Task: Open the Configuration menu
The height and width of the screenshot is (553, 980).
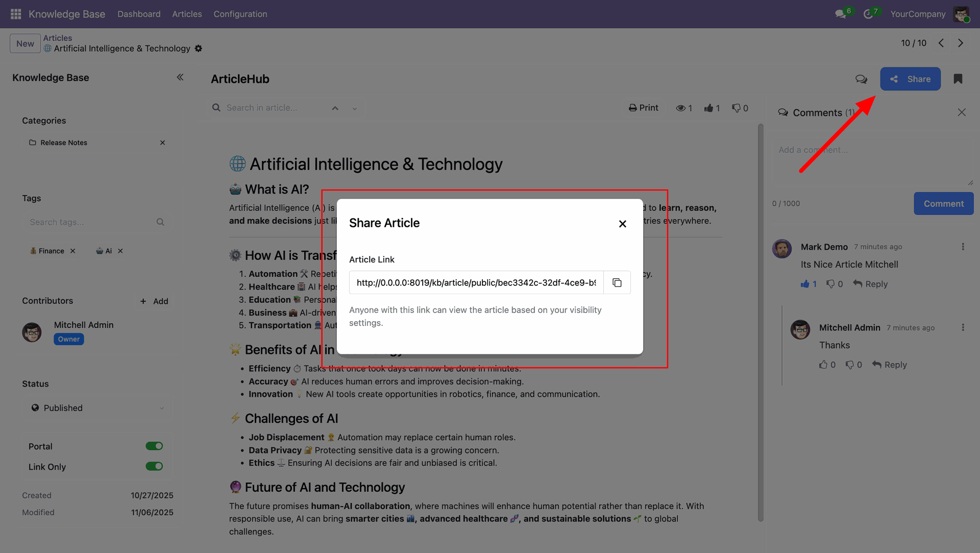Action: coord(240,14)
